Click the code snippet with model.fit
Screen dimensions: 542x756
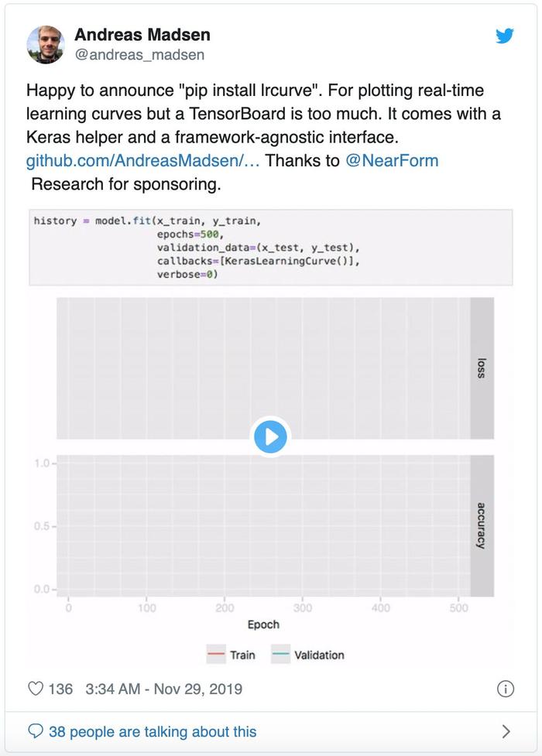coord(271,248)
